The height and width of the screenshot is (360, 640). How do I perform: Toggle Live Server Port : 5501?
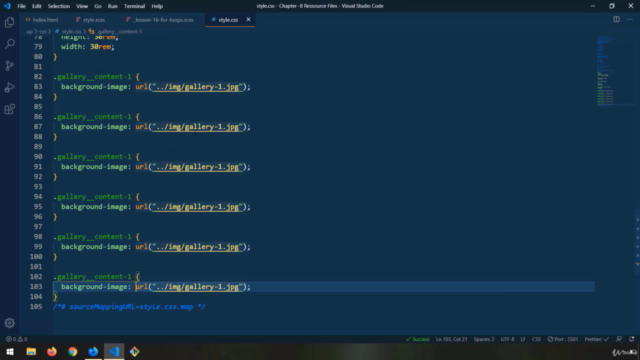(562, 339)
